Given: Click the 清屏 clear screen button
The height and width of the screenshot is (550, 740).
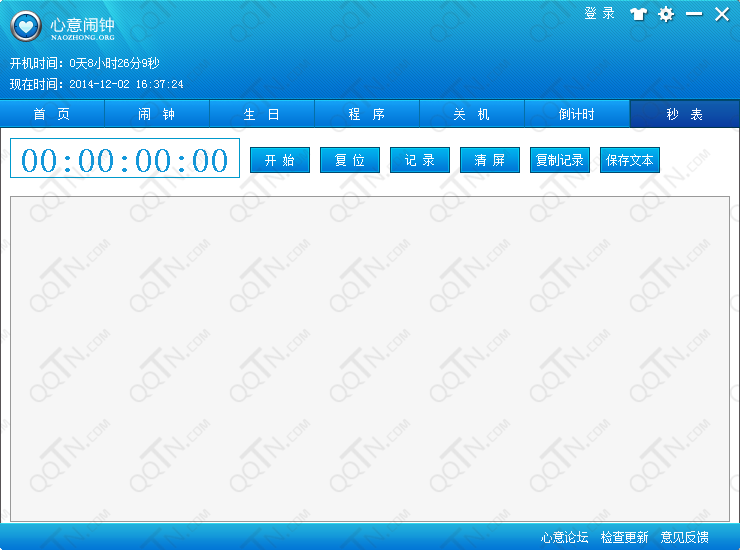Looking at the screenshot, I should [490, 160].
